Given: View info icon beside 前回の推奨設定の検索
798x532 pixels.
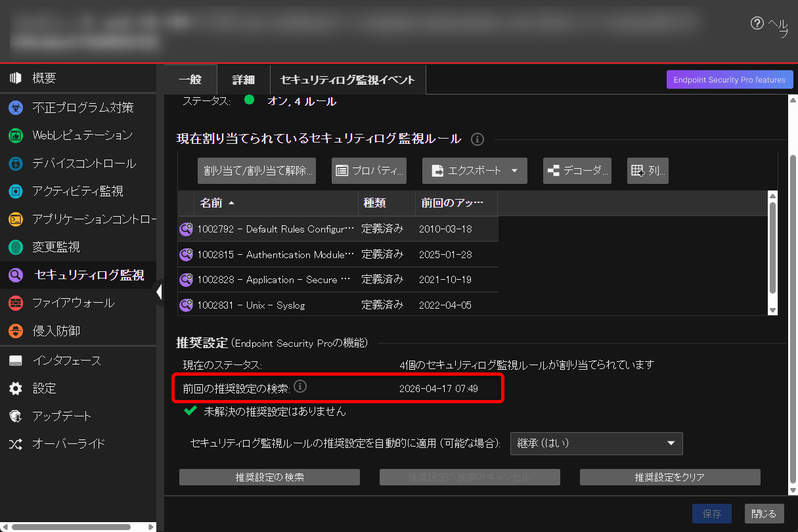Looking at the screenshot, I should coord(300,386).
